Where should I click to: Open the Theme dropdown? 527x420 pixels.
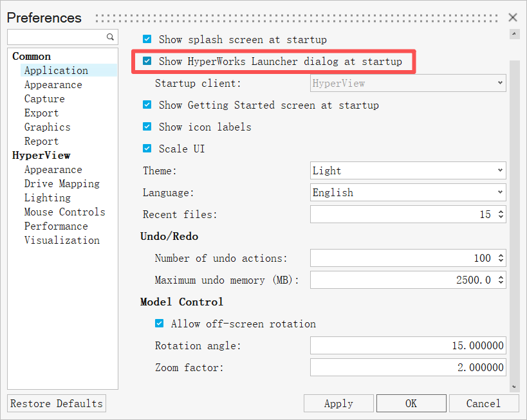(x=408, y=170)
